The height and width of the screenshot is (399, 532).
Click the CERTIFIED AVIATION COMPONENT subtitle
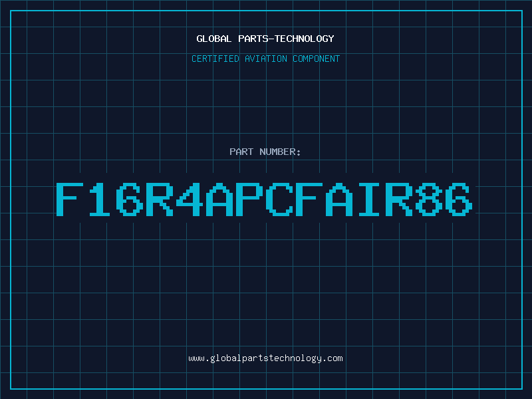tap(265, 59)
